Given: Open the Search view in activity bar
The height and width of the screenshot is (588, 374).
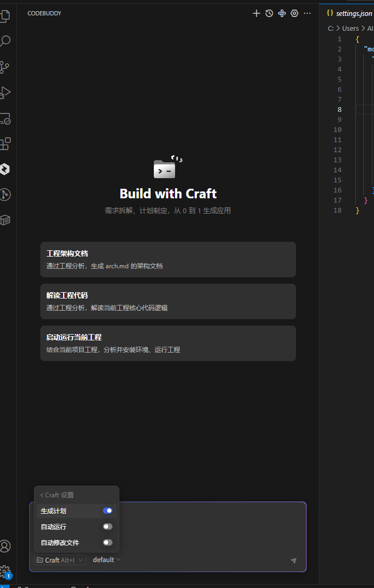Looking at the screenshot, I should pyautogui.click(x=5, y=41).
